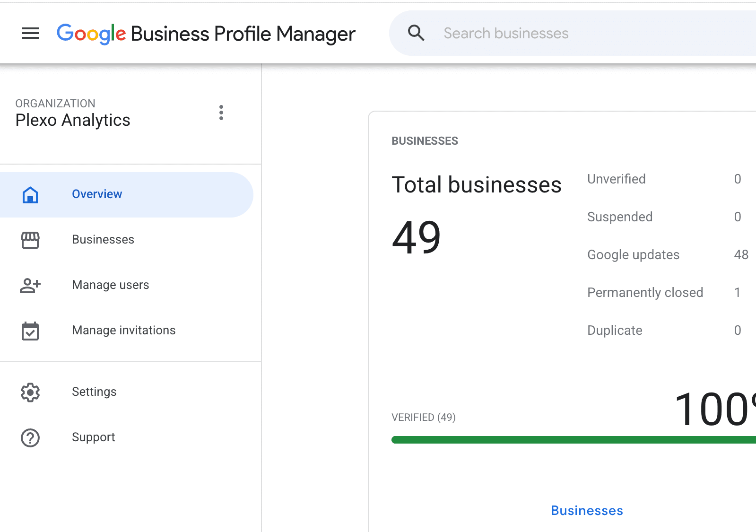This screenshot has width=756, height=532.
Task: Select Overview in the sidebar
Action: tap(126, 194)
